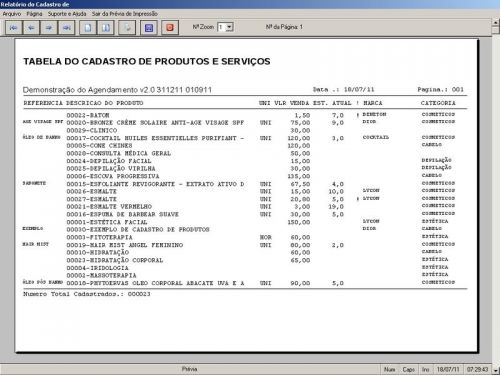Click the red exit preview icon
Viewport: 500px width, 375px height.
pos(170,28)
